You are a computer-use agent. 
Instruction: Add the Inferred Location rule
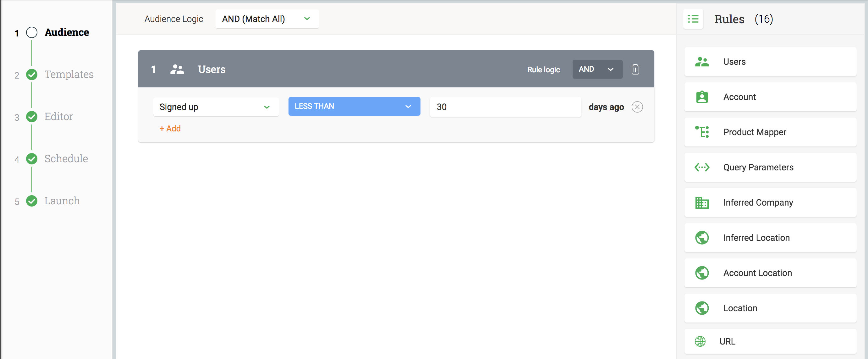[770, 238]
